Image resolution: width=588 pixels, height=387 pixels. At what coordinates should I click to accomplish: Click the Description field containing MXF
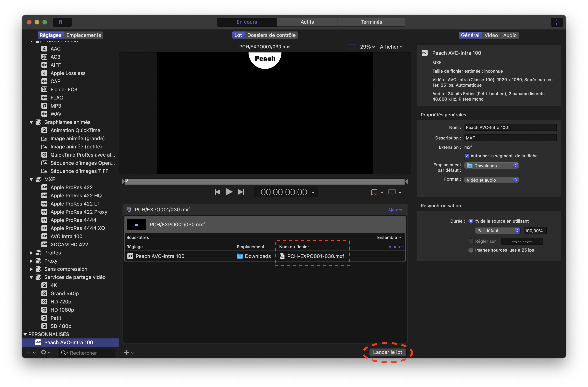[510, 138]
